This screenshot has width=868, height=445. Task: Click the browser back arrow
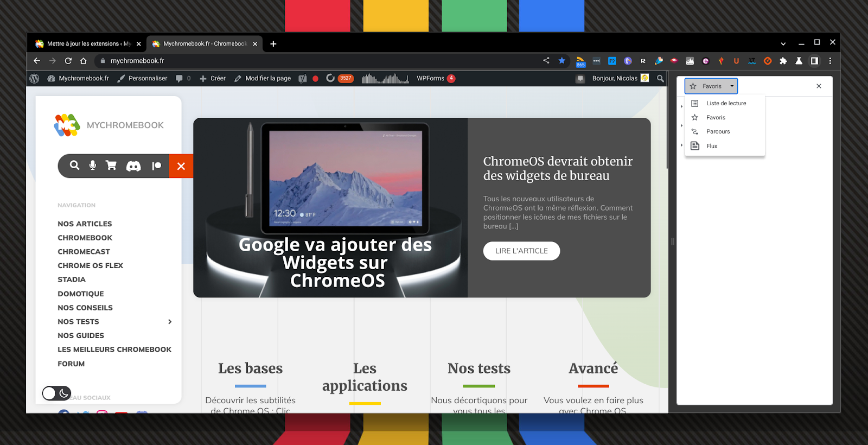[x=37, y=61]
